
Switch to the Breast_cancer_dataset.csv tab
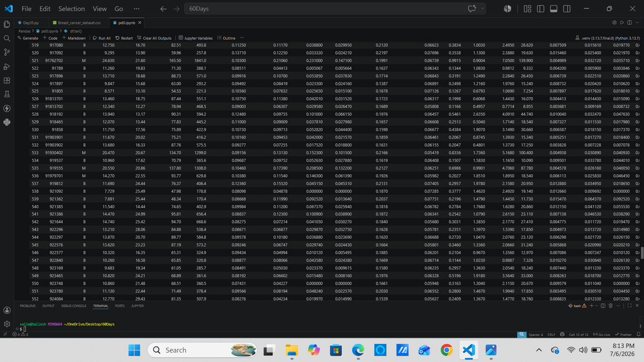point(79,23)
